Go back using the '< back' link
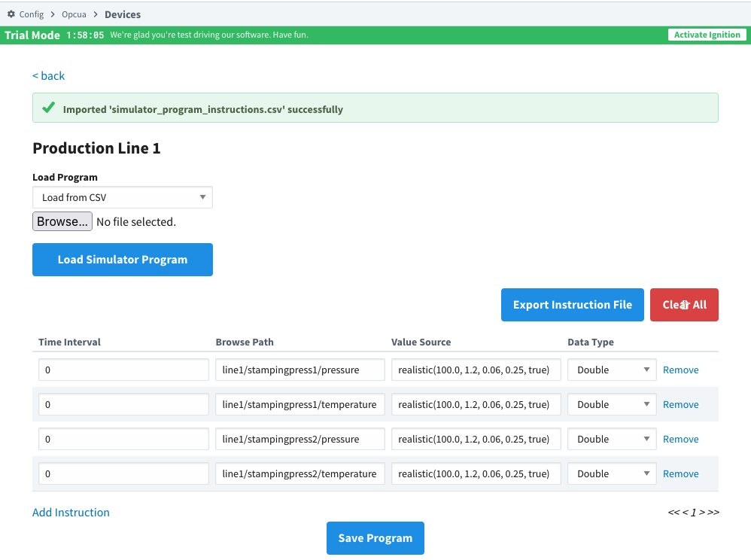 (48, 76)
